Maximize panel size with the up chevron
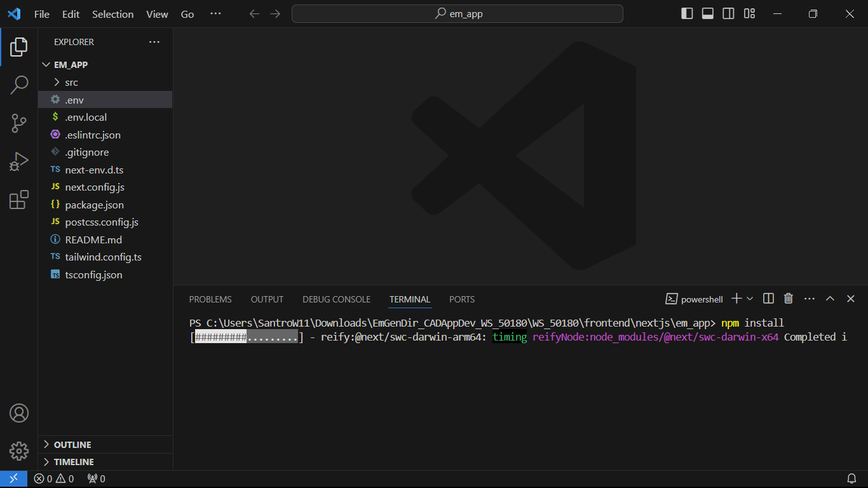868x488 pixels. click(830, 299)
